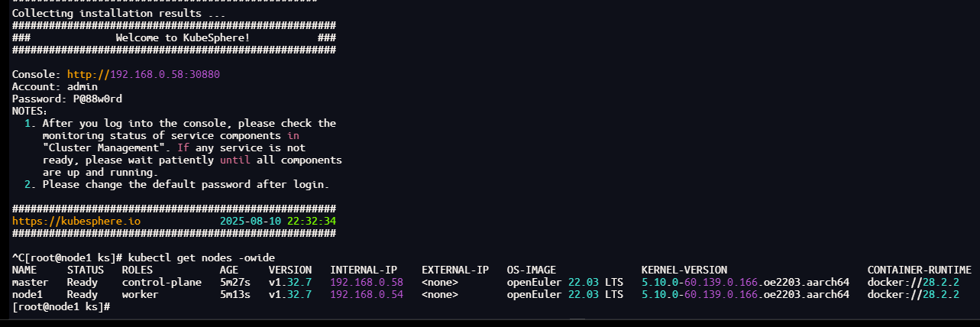Click the node1 worker row name
Image resolution: width=980 pixels, height=327 pixels.
27,294
